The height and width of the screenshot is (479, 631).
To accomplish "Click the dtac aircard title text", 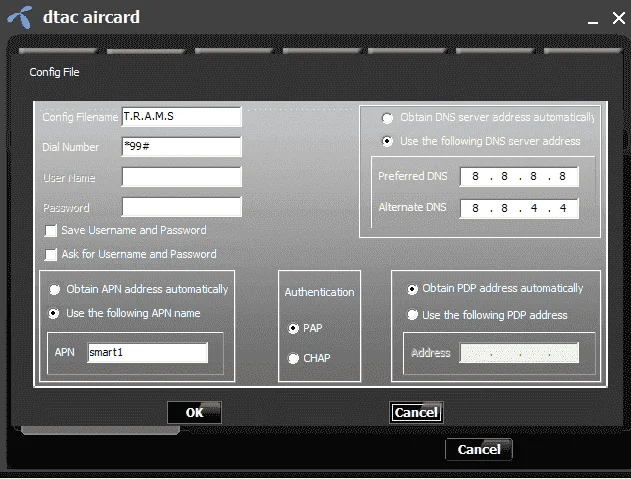I will 91,17.
